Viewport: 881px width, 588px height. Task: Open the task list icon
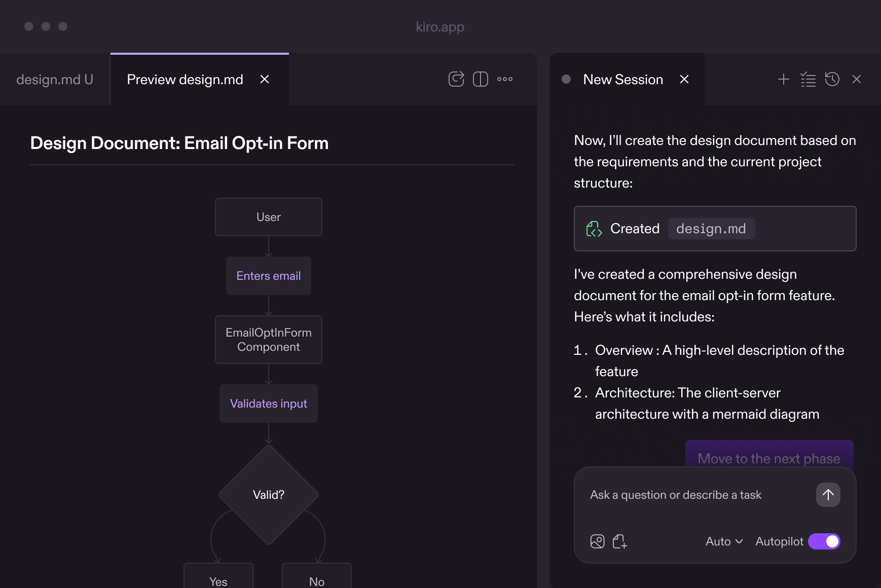pyautogui.click(x=808, y=79)
